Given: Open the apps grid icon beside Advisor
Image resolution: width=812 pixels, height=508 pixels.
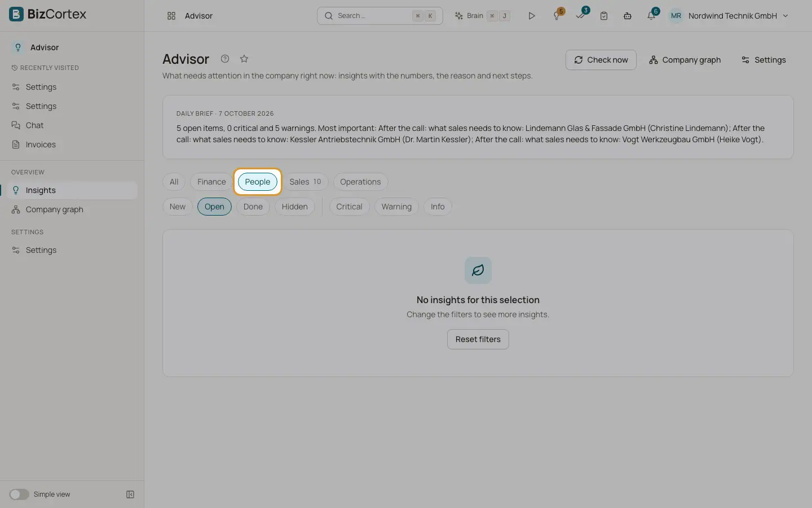Looking at the screenshot, I should pos(171,16).
